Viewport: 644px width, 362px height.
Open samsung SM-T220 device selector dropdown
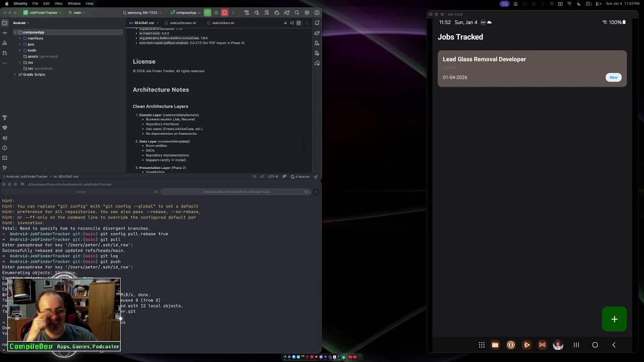[x=144, y=13]
